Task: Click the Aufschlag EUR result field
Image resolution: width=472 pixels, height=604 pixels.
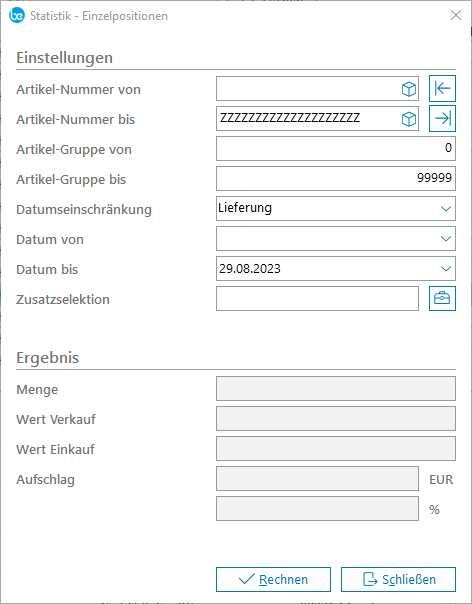Action: pyautogui.click(x=317, y=478)
